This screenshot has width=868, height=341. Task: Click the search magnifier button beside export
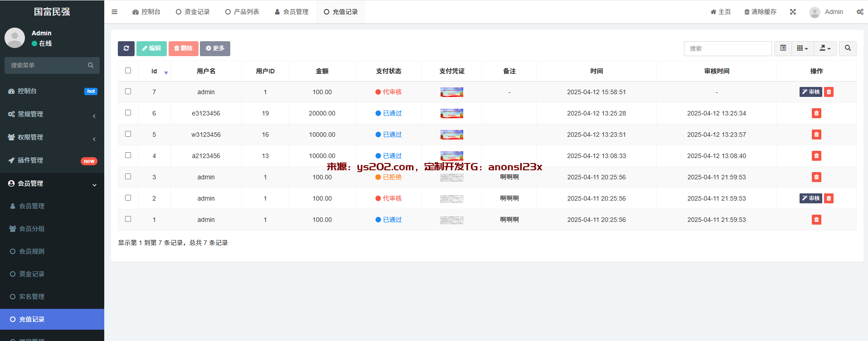[x=848, y=48]
